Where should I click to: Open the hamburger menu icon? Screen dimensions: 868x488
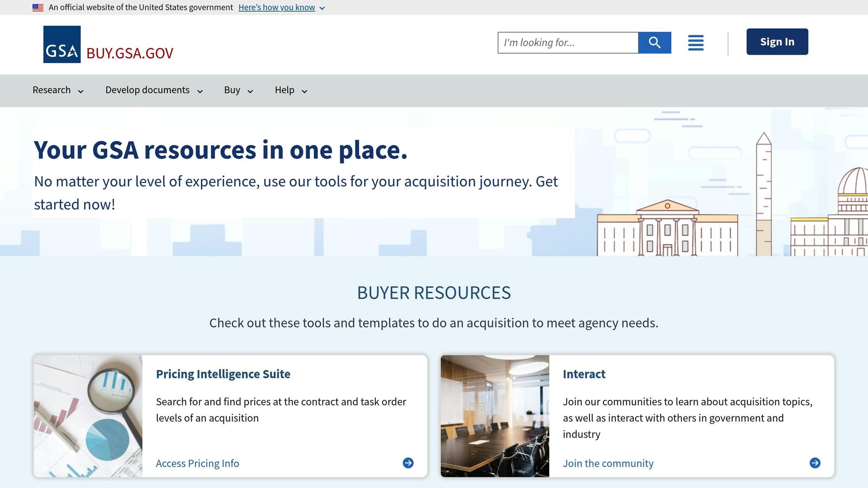pyautogui.click(x=696, y=43)
